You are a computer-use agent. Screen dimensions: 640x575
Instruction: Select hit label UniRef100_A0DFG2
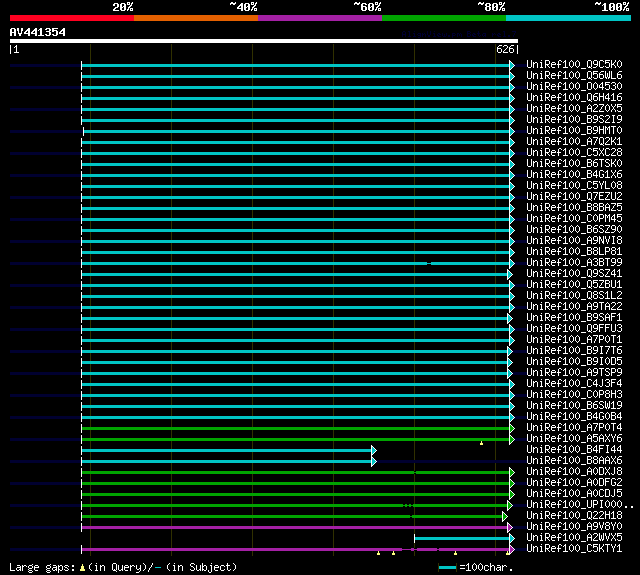[x=574, y=483]
